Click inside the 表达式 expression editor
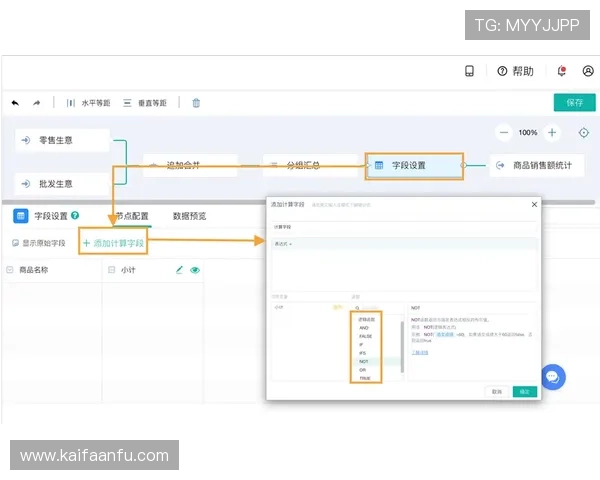Image resolution: width=600 pixels, height=480 pixels. point(404,270)
